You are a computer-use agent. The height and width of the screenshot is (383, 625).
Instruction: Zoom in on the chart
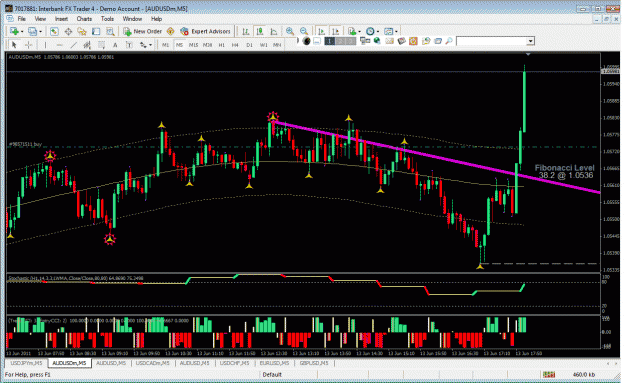point(290,31)
